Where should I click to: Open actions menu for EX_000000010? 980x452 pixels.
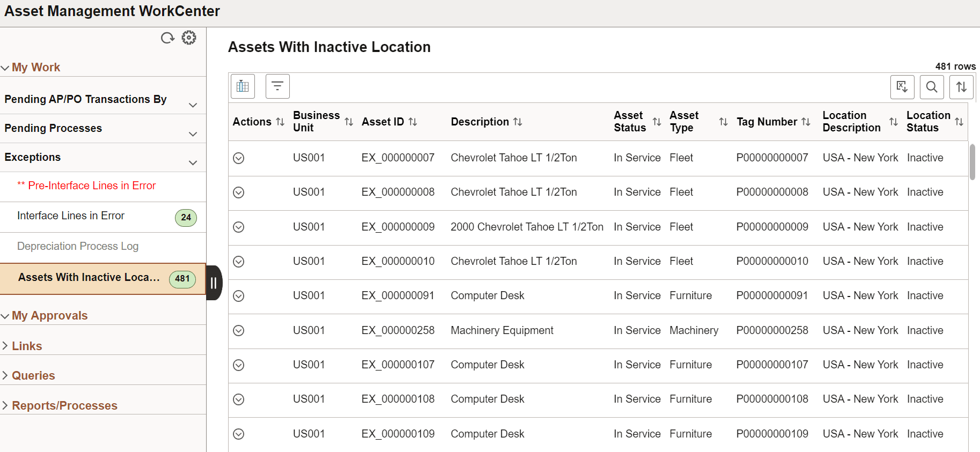point(239,262)
